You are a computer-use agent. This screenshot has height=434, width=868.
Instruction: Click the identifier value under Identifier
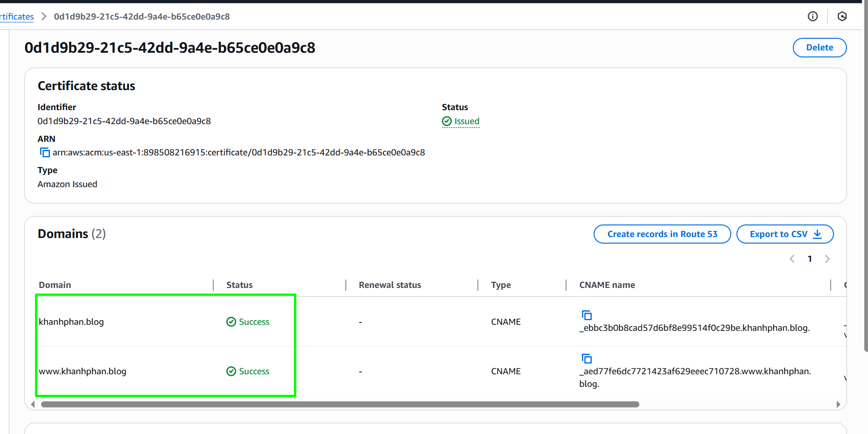click(124, 121)
